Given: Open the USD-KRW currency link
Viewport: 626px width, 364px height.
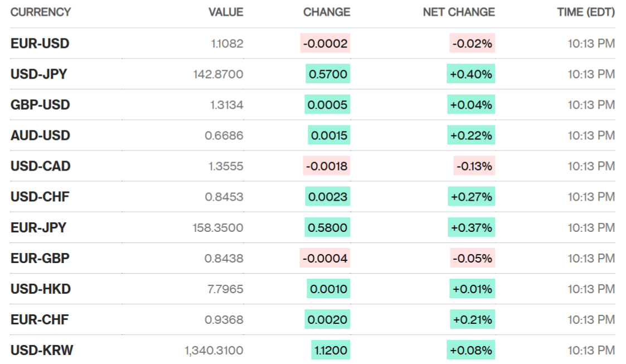Looking at the screenshot, I should tap(41, 350).
